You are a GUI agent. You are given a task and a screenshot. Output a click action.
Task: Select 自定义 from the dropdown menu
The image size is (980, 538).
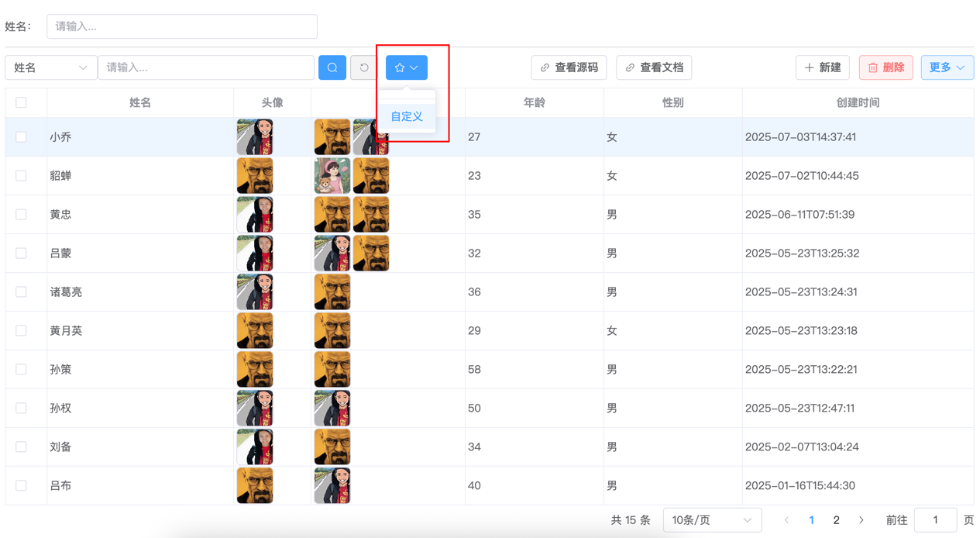407,116
